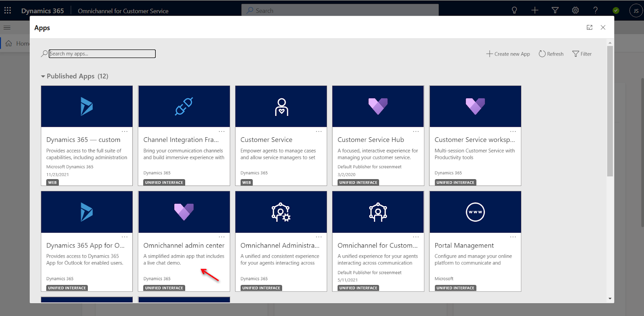
Task: Open more options for Channel Integration Framework
Action: pos(222,131)
